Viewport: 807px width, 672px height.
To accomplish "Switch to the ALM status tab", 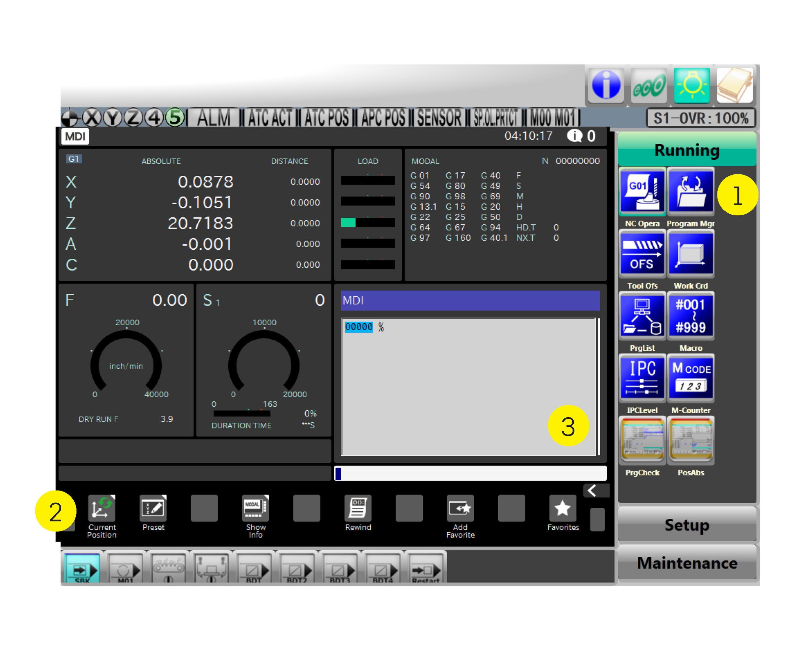I will (214, 118).
